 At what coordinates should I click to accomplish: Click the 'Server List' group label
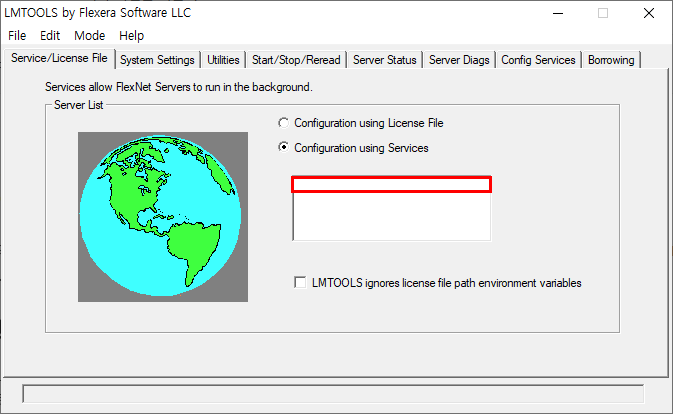coord(79,105)
